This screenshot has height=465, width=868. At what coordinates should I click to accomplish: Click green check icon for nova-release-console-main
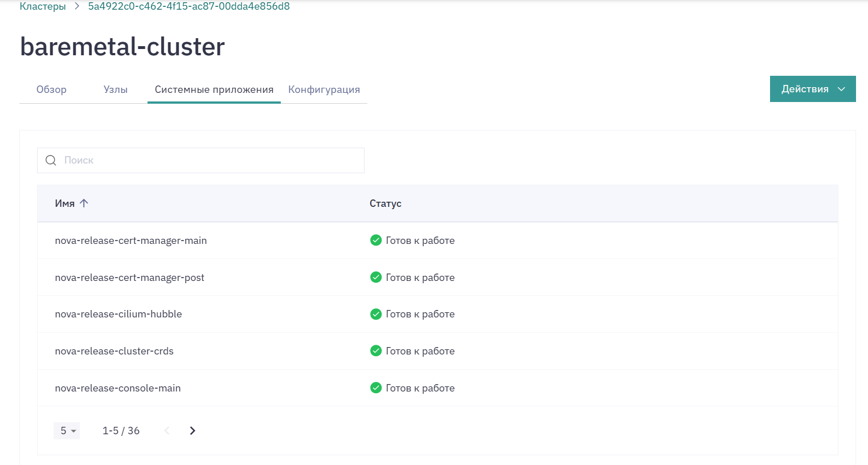point(376,387)
